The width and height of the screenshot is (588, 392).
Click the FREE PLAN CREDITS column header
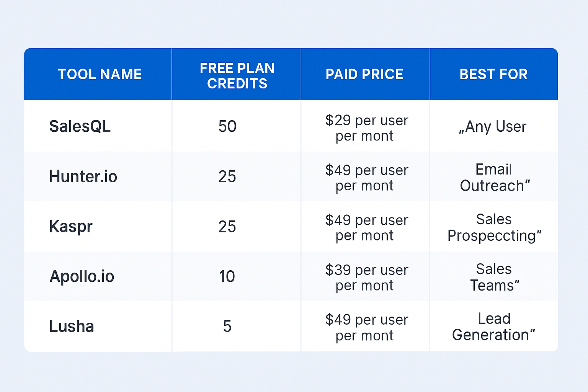(237, 76)
